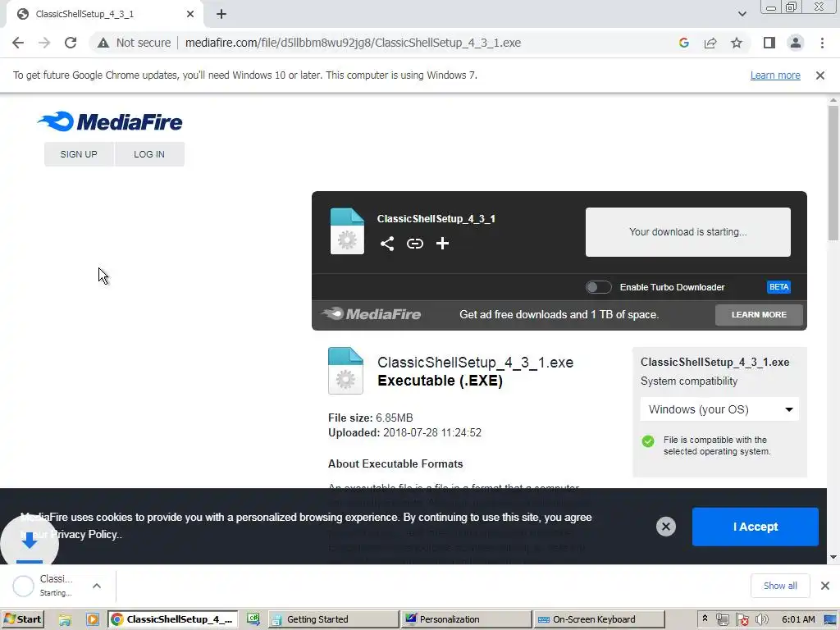Click the volume tray icon
The image size is (840, 630).
point(761,620)
